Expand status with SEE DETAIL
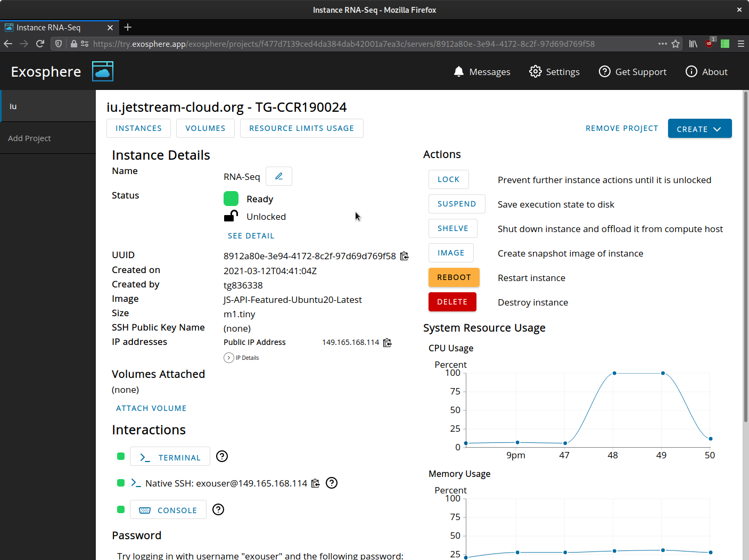Screen dimensions: 749x560 (251, 236)
